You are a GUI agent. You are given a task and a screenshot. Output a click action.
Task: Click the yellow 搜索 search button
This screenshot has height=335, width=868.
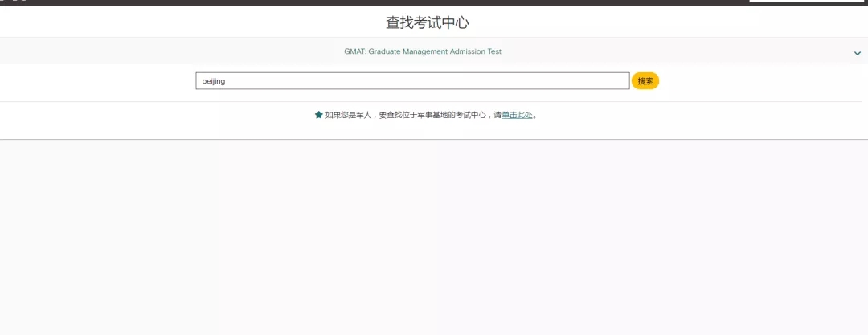[645, 81]
